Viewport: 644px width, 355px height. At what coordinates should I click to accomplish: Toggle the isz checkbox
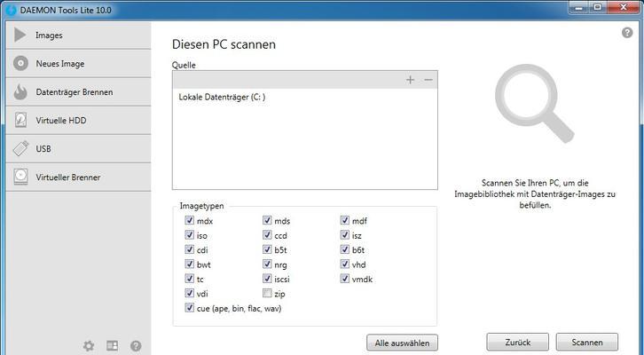click(344, 235)
